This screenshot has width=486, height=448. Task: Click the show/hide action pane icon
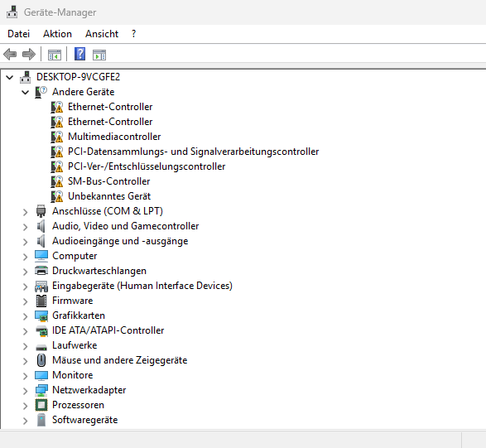99,55
